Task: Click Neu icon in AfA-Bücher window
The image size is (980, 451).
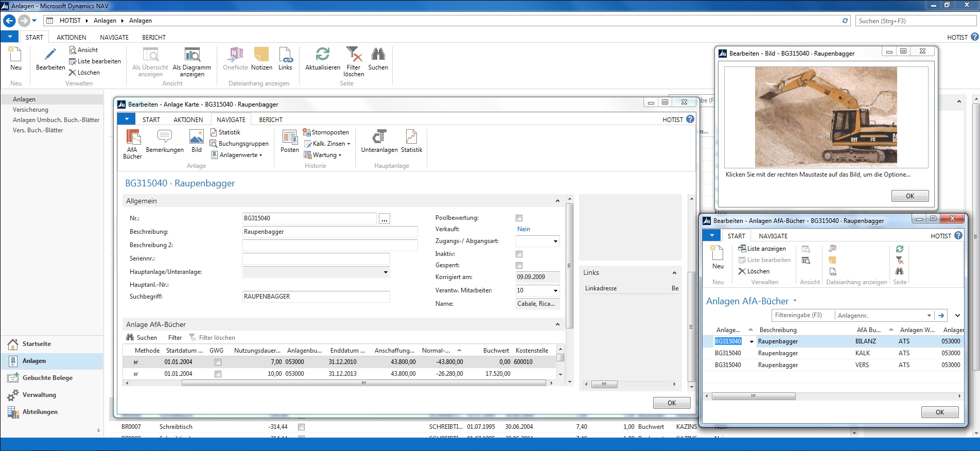Action: [x=717, y=253]
